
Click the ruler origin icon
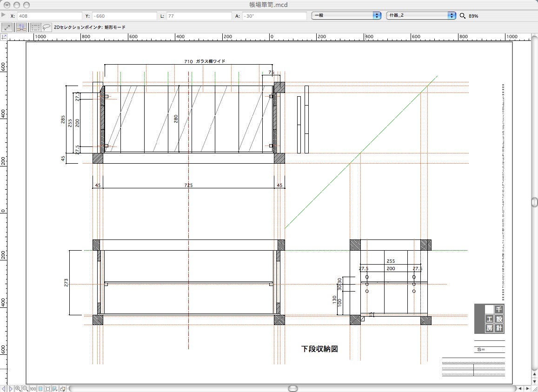click(4, 37)
